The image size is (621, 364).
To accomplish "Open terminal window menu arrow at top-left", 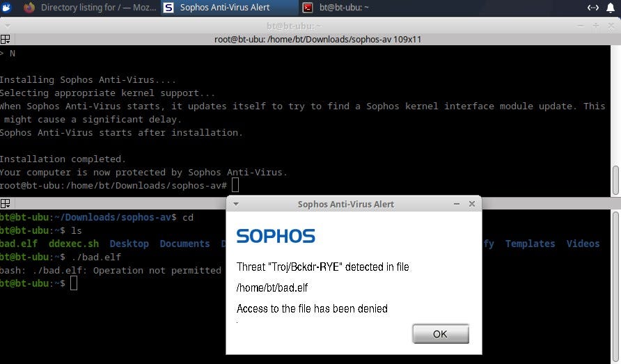I will (7, 26).
